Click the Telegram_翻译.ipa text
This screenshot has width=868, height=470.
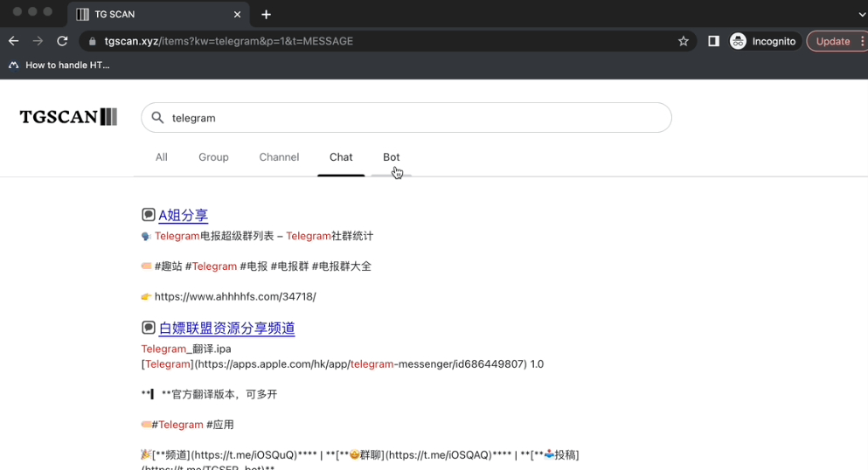186,349
